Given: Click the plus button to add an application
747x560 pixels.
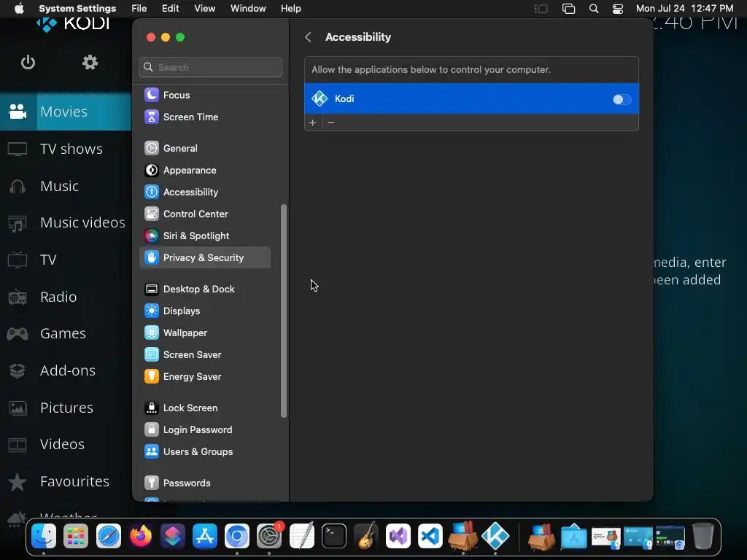Looking at the screenshot, I should 312,122.
